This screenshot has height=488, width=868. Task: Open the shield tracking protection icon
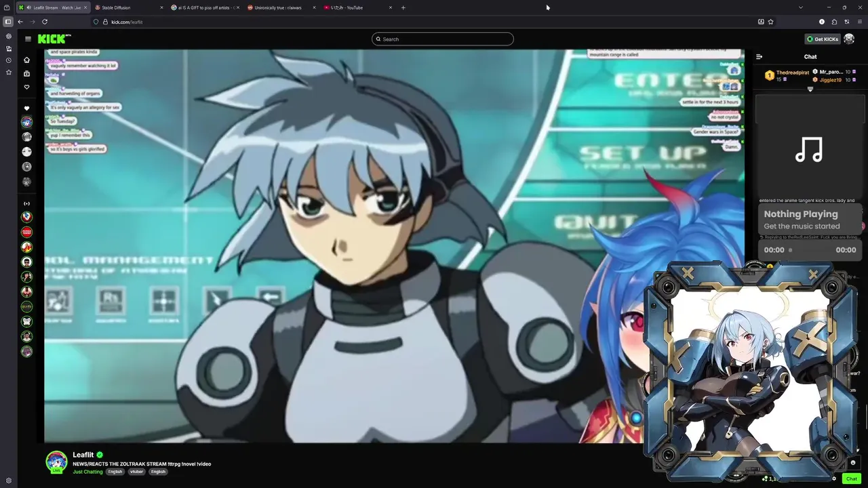coord(96,22)
